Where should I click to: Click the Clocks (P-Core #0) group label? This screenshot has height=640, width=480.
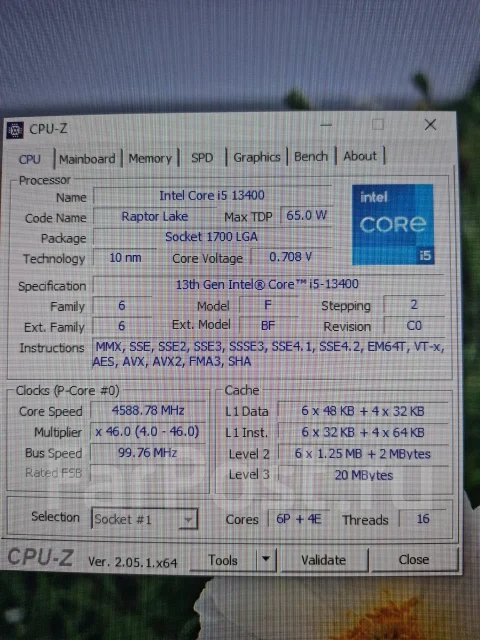coord(67,391)
